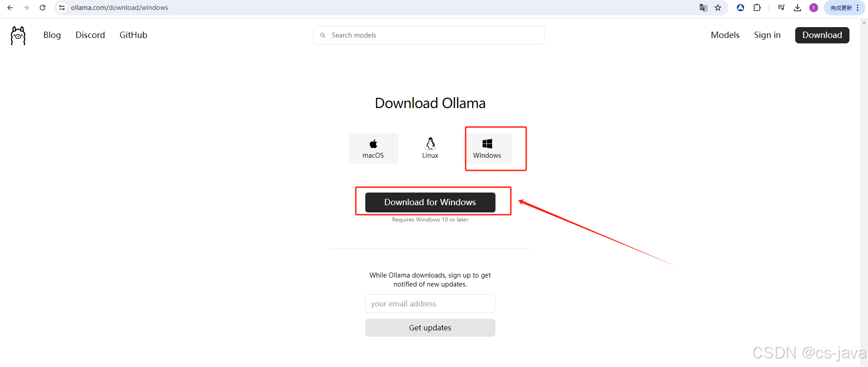The height and width of the screenshot is (367, 868).
Task: Focus the Search models field
Action: tap(429, 35)
